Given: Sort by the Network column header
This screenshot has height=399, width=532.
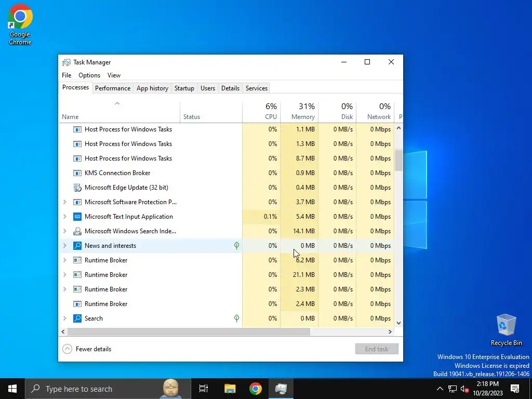Looking at the screenshot, I should pyautogui.click(x=375, y=112).
